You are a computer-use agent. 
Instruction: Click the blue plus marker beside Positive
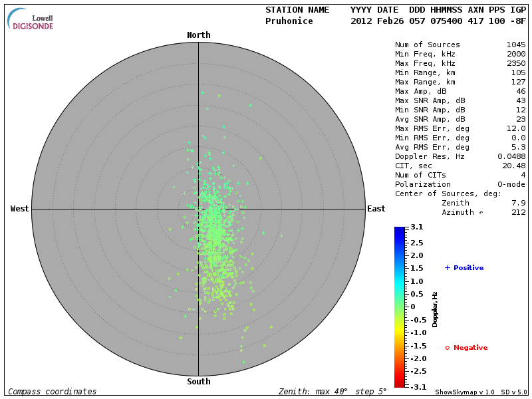click(x=447, y=267)
